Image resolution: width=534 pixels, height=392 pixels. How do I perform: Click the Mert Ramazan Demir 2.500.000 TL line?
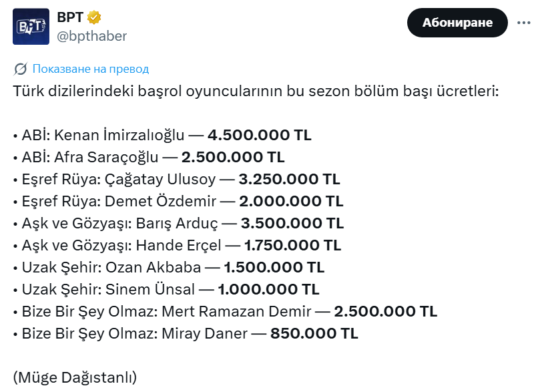pos(225,312)
